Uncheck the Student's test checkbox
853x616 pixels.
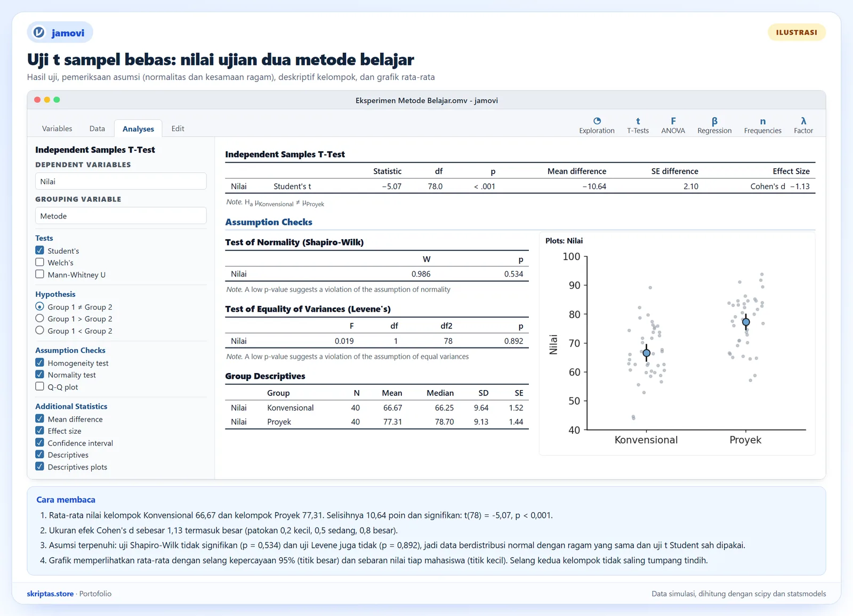click(39, 250)
